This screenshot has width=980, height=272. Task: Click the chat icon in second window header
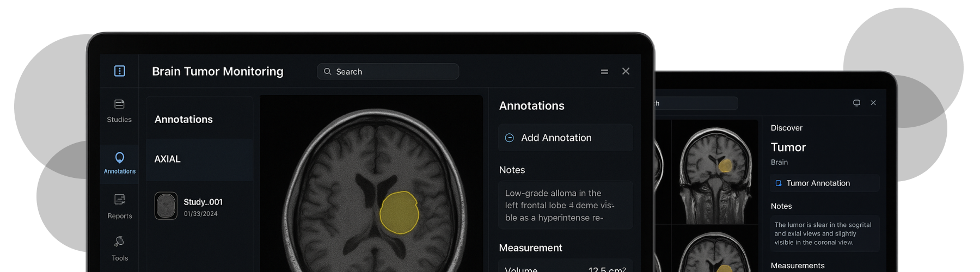click(856, 103)
